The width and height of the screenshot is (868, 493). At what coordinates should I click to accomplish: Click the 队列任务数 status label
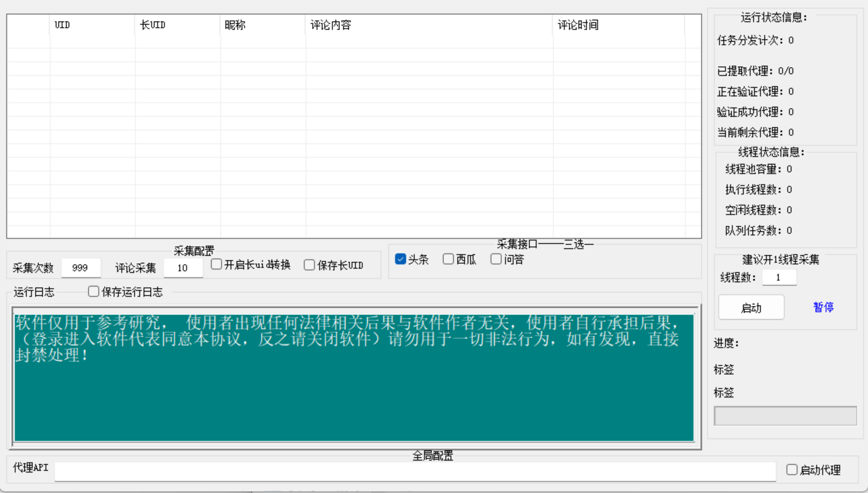click(758, 230)
